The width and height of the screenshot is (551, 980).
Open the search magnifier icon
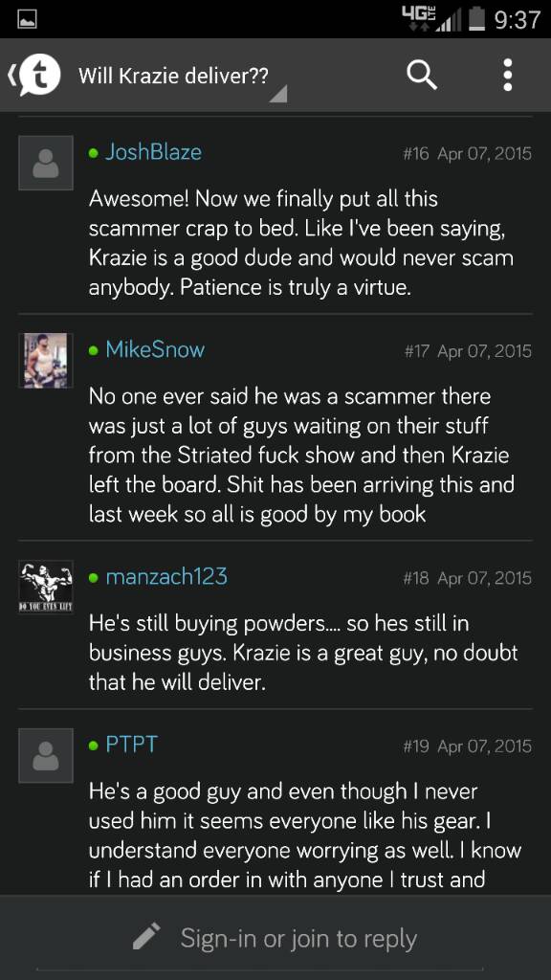pos(422,76)
